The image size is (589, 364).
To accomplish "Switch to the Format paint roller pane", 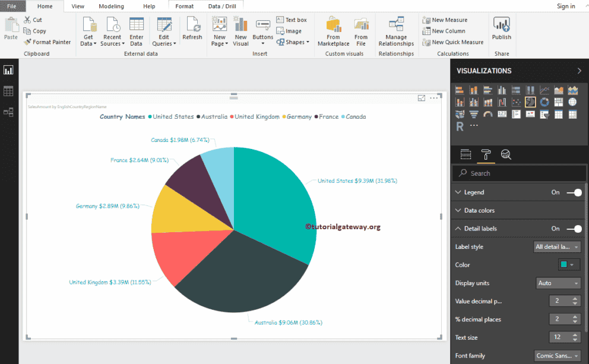I will point(487,154).
